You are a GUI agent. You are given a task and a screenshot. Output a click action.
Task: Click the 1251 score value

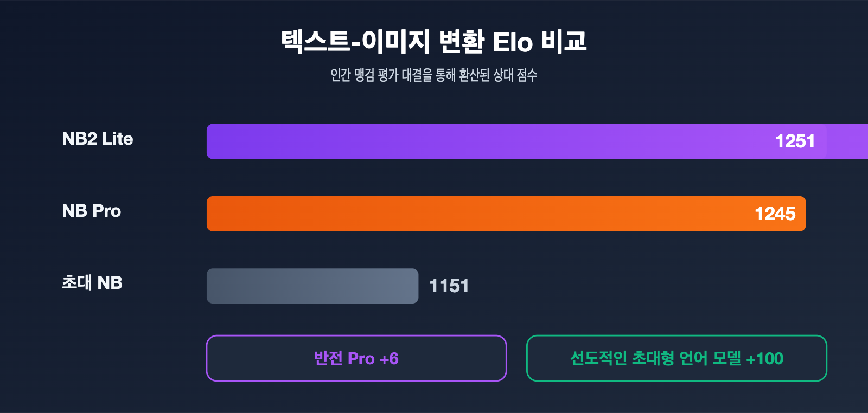pos(795,141)
